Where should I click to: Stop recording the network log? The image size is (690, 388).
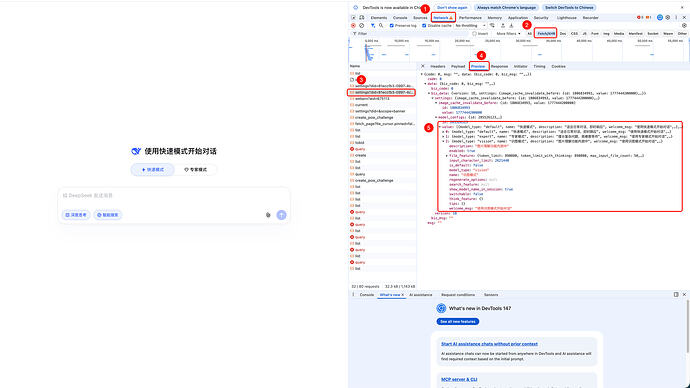point(353,26)
